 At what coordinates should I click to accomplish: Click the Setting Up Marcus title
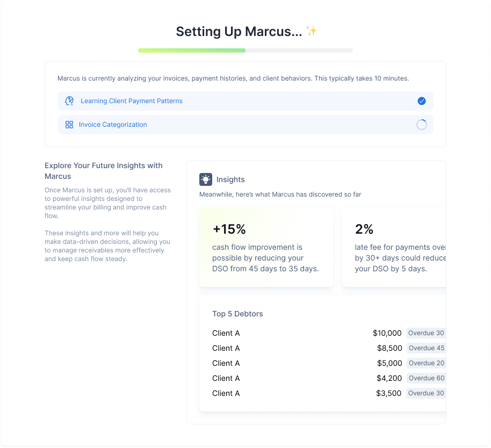click(x=239, y=31)
